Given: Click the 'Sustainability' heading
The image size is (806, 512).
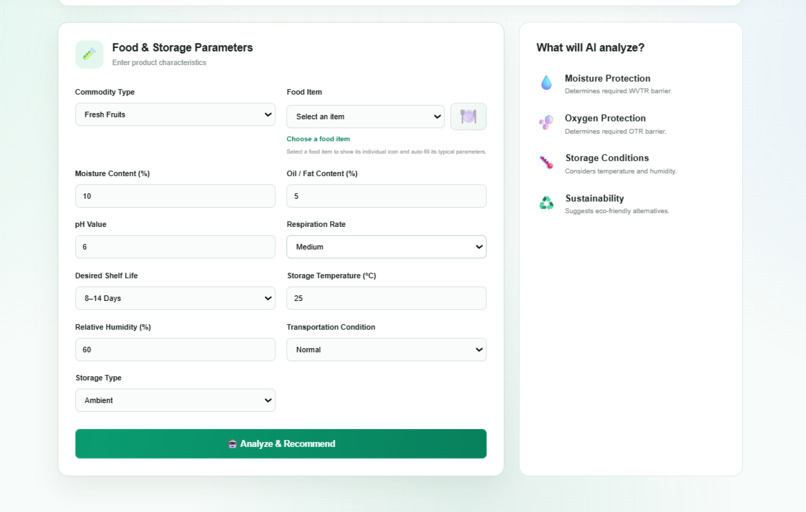Looking at the screenshot, I should (595, 198).
